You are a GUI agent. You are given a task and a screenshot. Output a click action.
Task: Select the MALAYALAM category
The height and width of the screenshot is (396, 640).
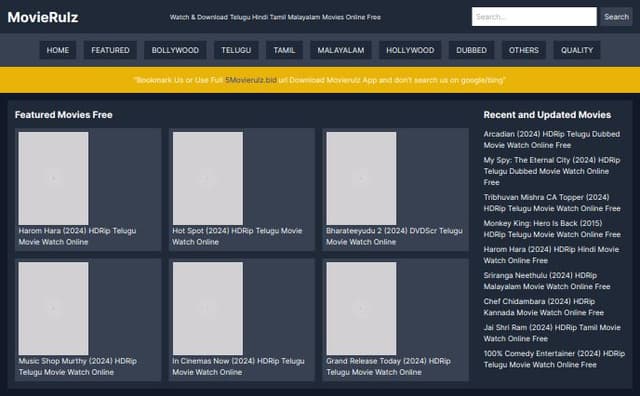point(341,50)
